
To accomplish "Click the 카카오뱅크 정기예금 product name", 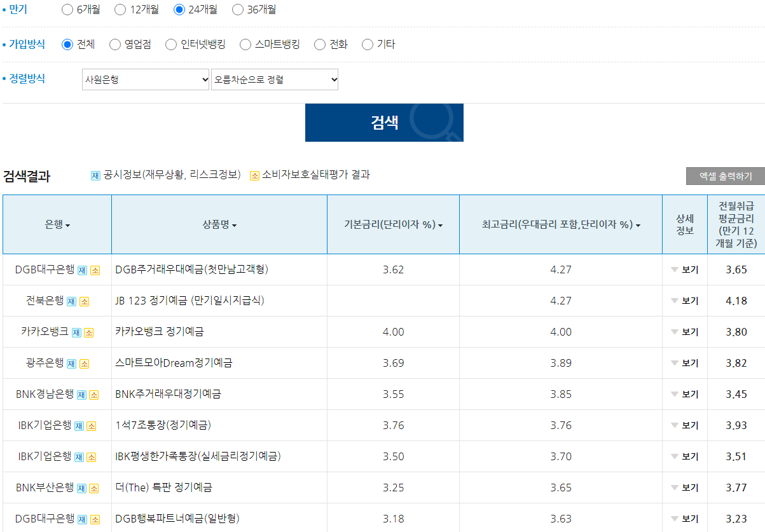I will tap(160, 332).
